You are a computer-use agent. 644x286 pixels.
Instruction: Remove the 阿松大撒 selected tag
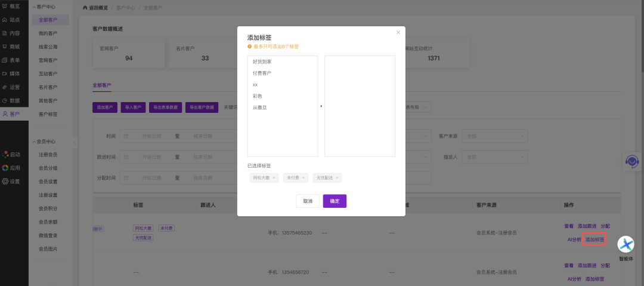(x=274, y=178)
